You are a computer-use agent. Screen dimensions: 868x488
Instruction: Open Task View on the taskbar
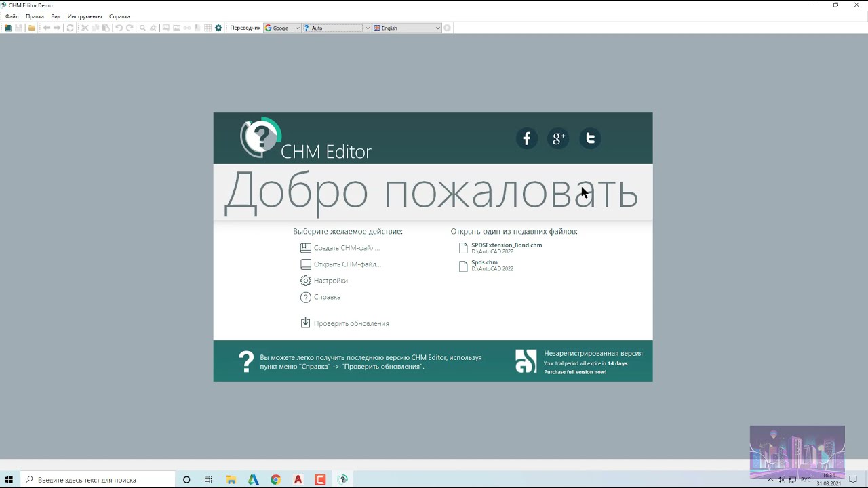click(208, 479)
